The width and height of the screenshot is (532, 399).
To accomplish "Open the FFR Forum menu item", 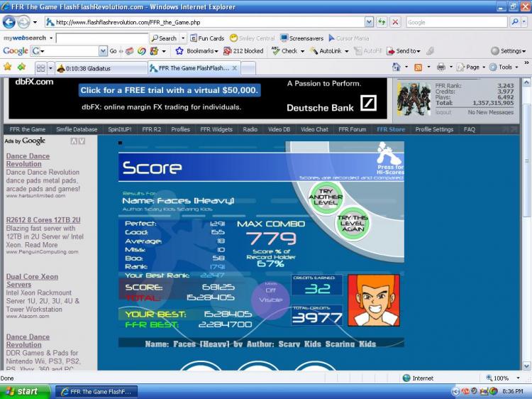I will 352,129.
